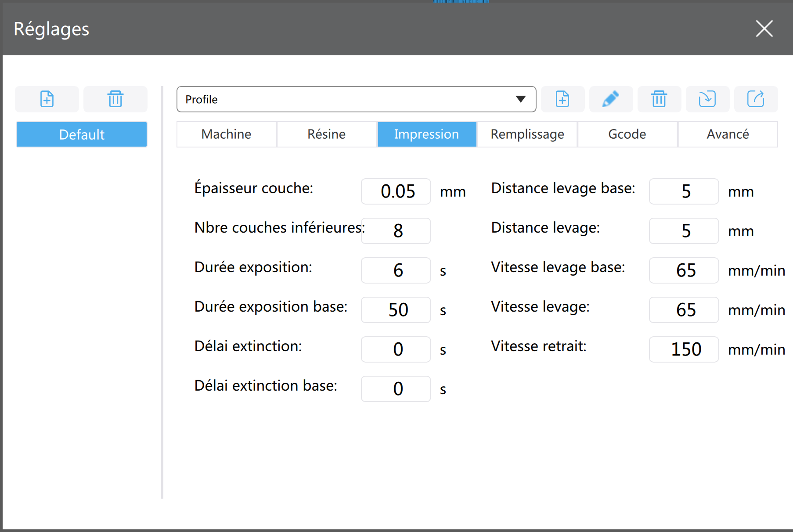Import a profile with the download icon
793x532 pixels.
[x=707, y=99]
